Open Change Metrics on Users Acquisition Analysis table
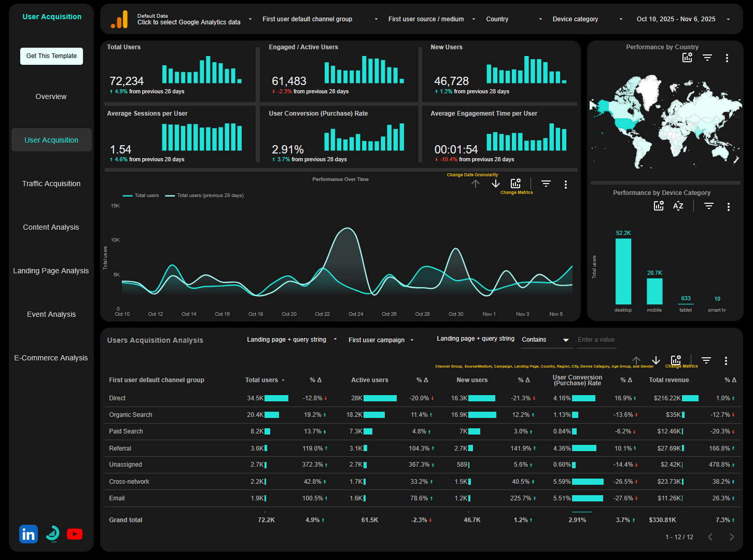This screenshot has width=753, height=560. [676, 358]
